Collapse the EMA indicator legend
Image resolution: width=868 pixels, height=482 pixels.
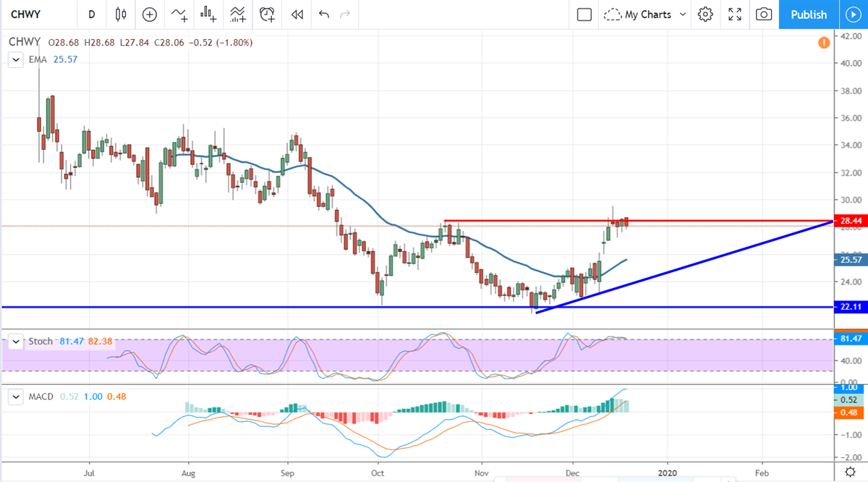pyautogui.click(x=15, y=60)
